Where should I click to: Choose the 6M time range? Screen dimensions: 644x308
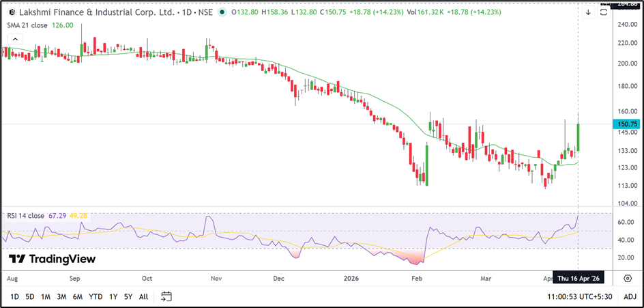78,296
